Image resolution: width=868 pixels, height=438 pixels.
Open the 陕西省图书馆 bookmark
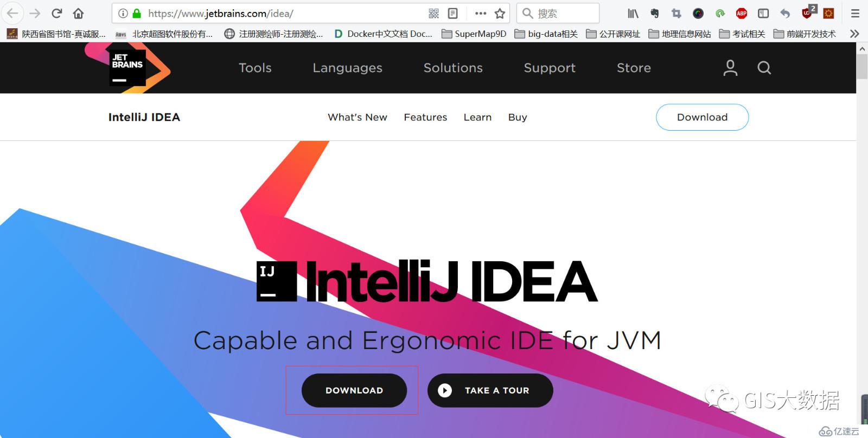pos(56,34)
